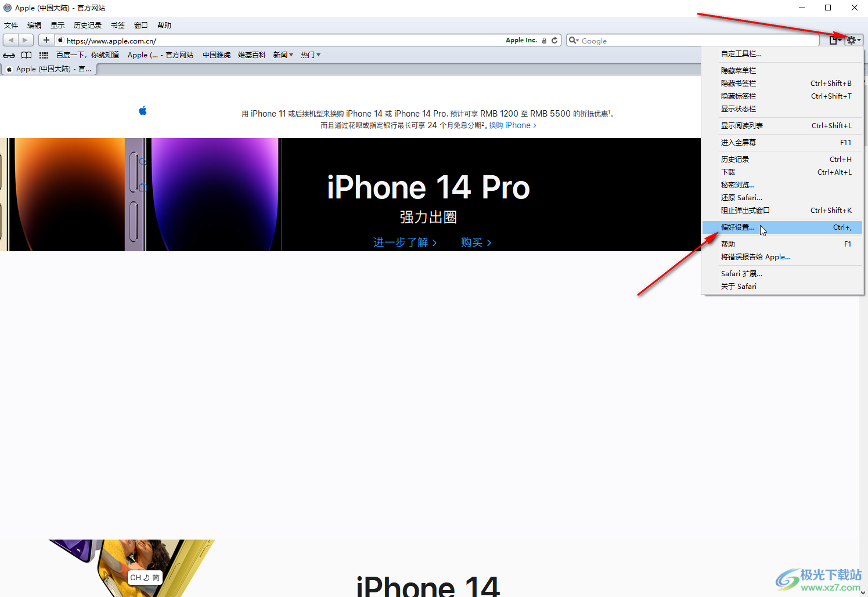Open 偏好设置... from gear menu
The width and height of the screenshot is (868, 597).
782,227
